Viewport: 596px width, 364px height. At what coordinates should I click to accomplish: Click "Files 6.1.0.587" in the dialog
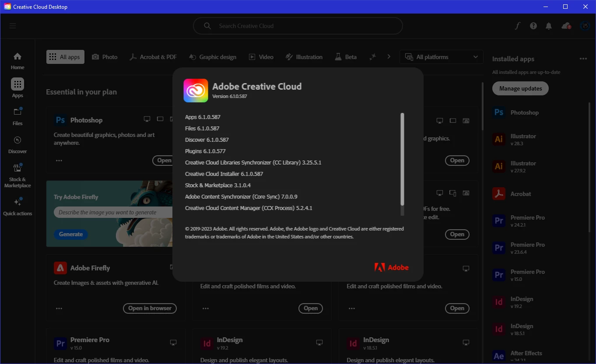pos(202,129)
